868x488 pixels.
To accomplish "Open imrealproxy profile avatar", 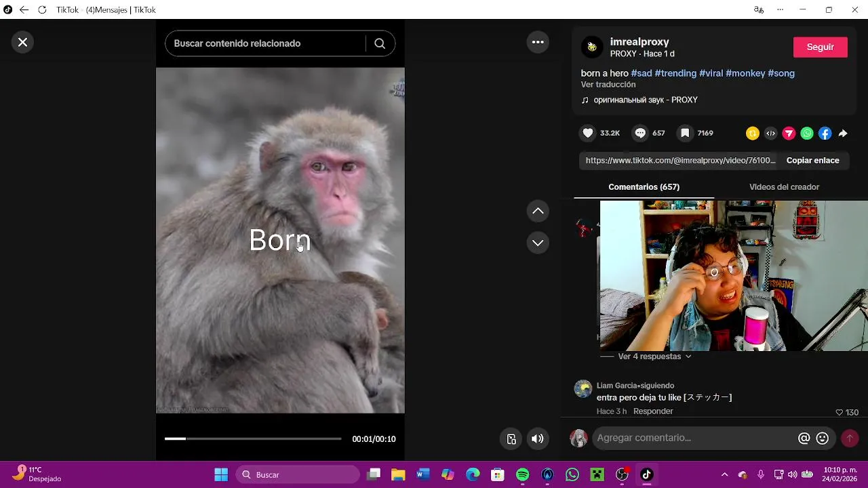I will click(x=592, y=47).
